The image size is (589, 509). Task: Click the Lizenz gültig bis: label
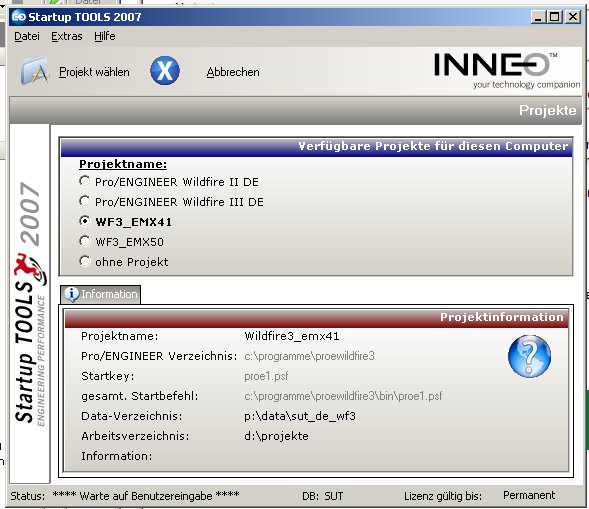pos(443,496)
